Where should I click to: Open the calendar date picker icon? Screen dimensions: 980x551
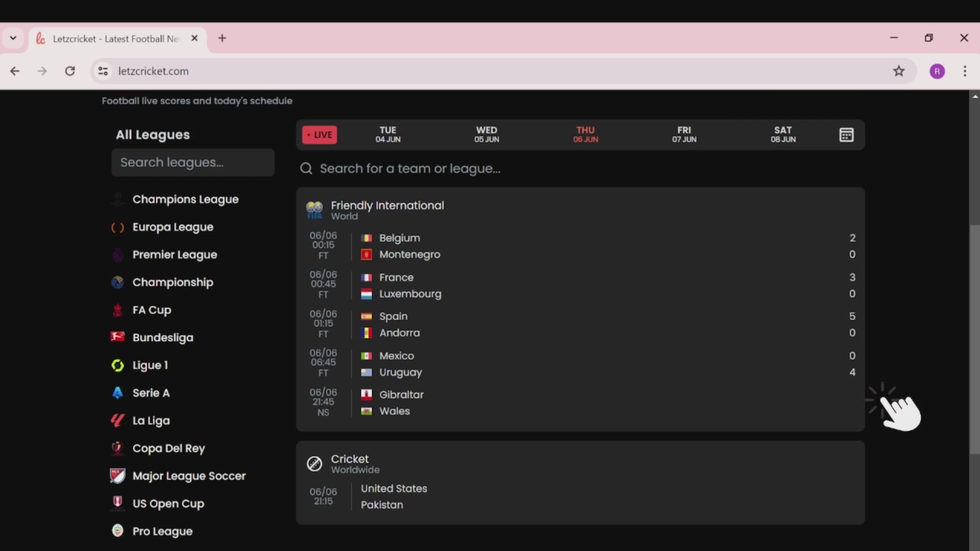(x=846, y=135)
